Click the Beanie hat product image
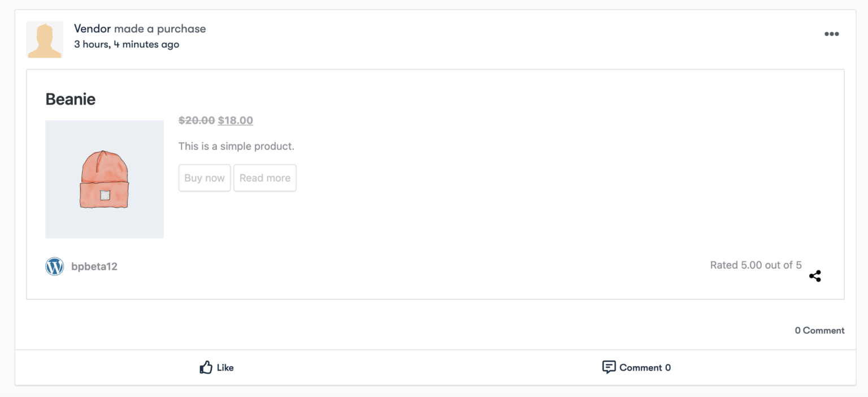The height and width of the screenshot is (397, 868). pyautogui.click(x=105, y=179)
